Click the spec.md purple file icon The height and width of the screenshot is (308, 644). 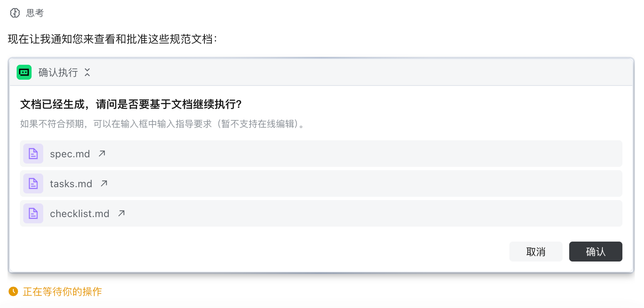pos(33,154)
